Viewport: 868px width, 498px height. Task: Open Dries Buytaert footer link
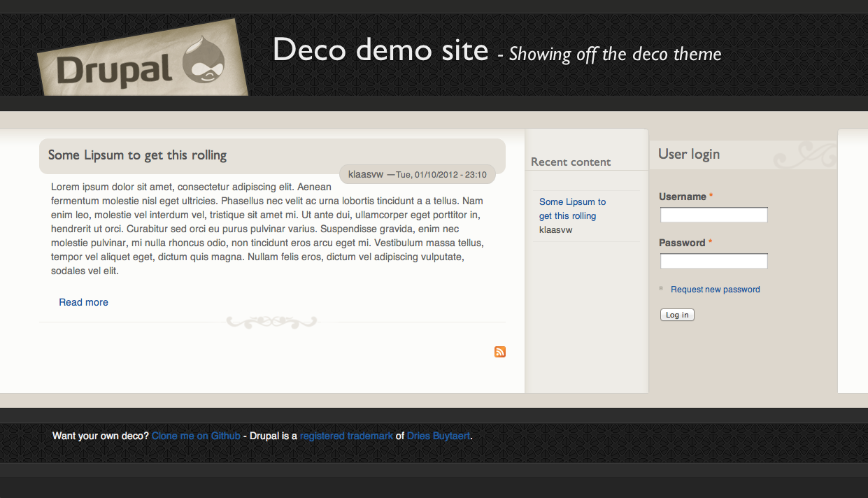[439, 436]
